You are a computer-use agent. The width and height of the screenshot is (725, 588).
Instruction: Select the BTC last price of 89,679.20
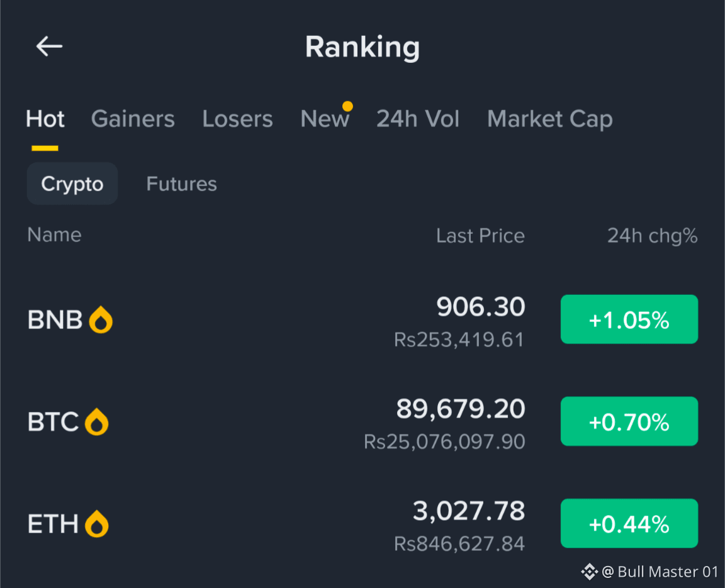460,409
